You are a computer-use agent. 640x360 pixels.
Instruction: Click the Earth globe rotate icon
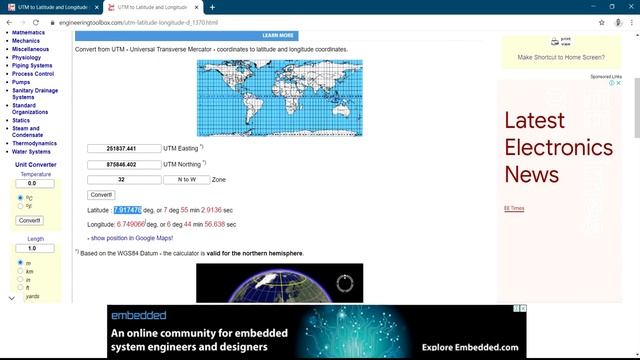(345, 283)
